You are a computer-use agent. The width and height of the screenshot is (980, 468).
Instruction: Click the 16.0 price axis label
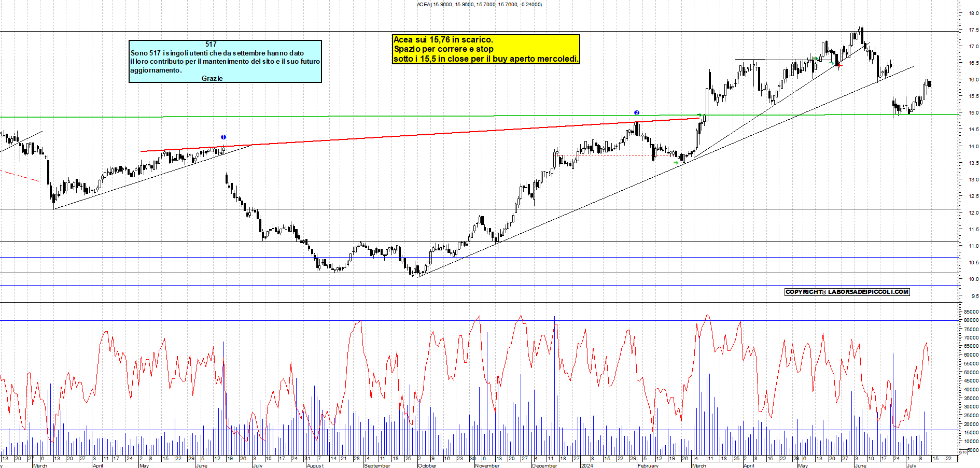pyautogui.click(x=973, y=80)
